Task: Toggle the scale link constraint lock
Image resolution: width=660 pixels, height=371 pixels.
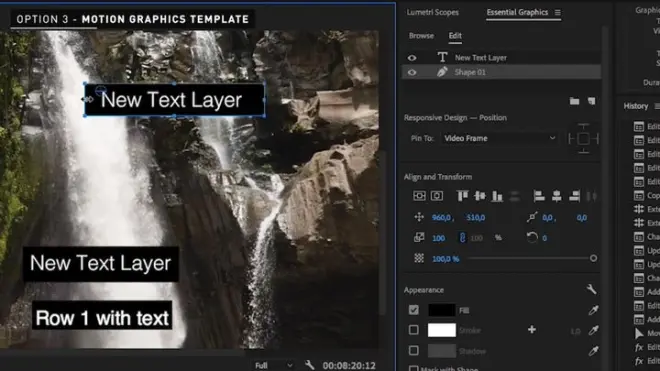Action: (462, 238)
